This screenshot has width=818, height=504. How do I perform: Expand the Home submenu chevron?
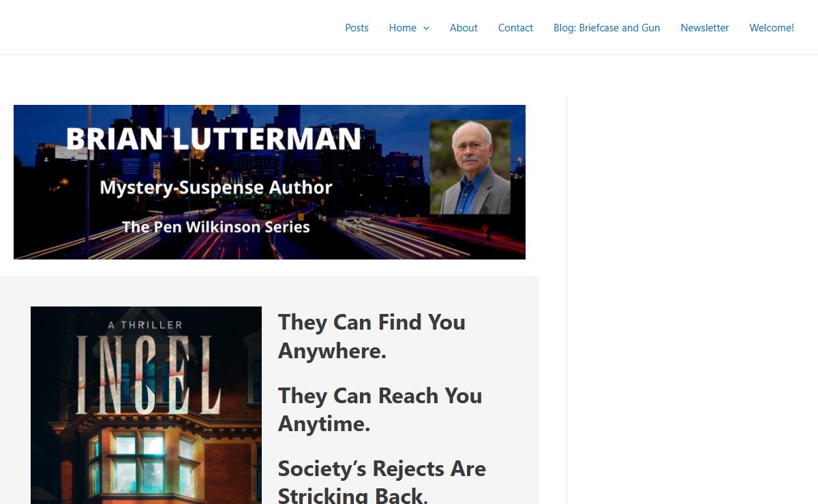[426, 28]
